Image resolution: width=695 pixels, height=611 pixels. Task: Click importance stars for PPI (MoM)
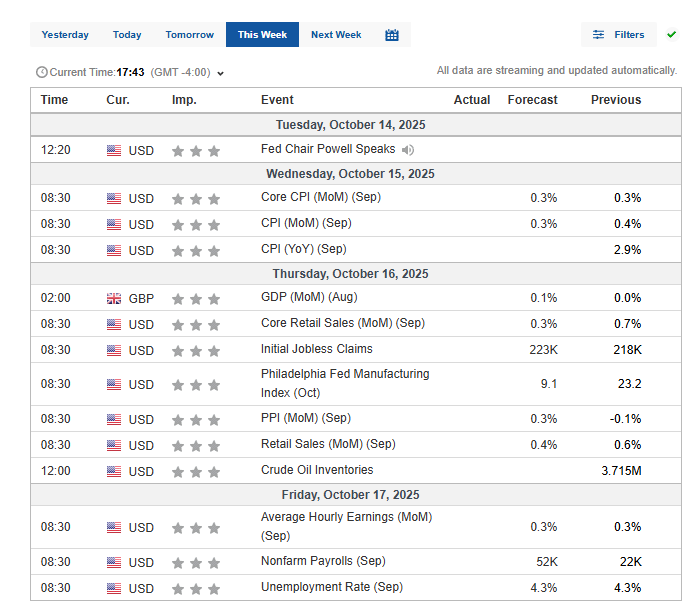point(196,419)
